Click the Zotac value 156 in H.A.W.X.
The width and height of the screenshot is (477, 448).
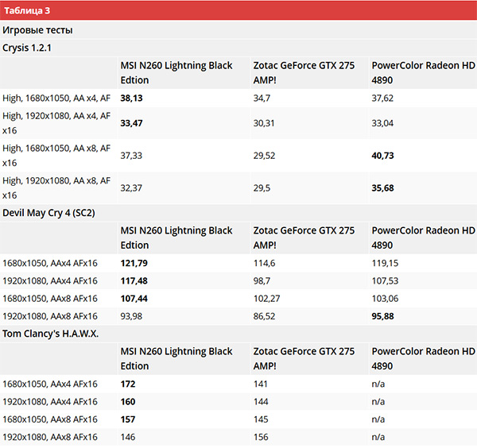(261, 437)
